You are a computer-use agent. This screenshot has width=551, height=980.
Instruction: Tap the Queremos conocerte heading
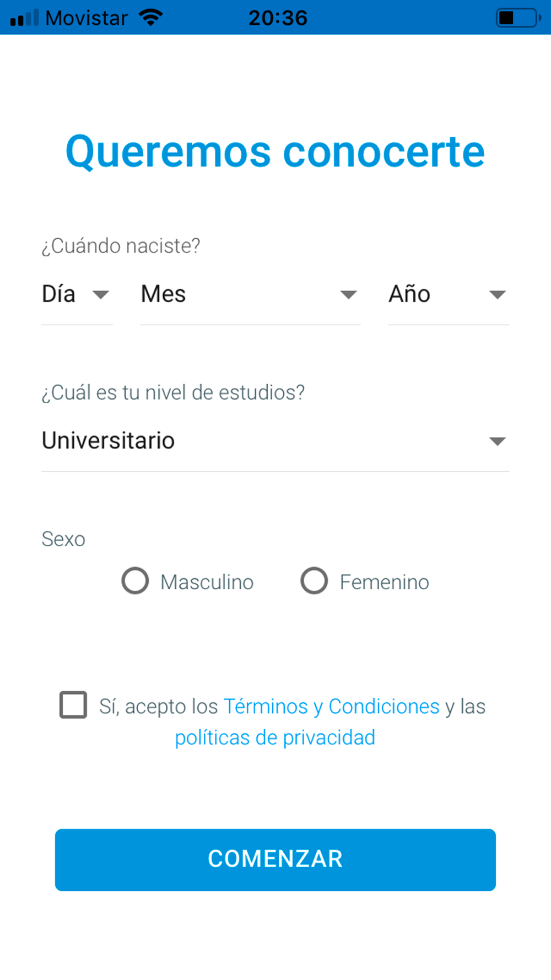click(275, 152)
